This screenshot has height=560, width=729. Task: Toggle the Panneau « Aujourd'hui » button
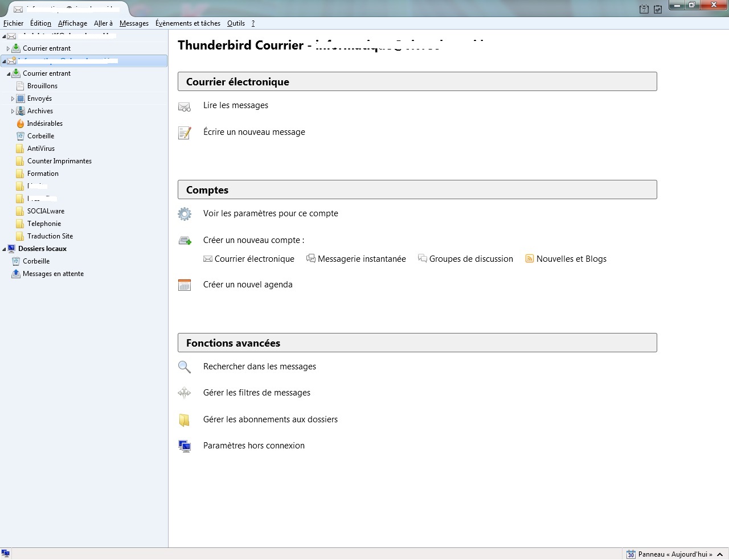[x=675, y=554]
